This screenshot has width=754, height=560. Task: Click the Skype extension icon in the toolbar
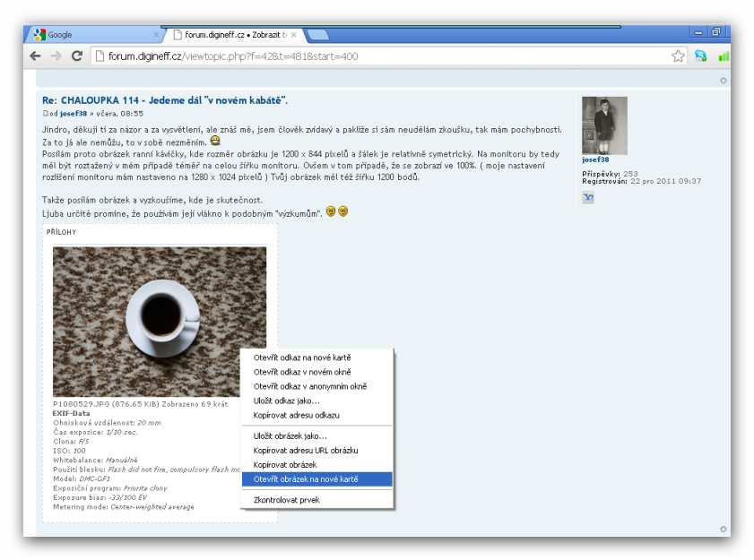click(700, 56)
